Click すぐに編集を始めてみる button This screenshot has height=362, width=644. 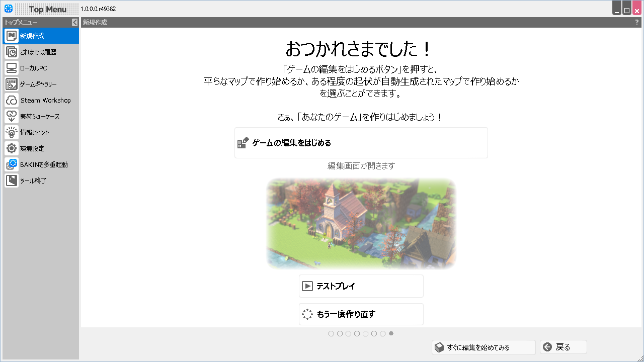tap(483, 347)
